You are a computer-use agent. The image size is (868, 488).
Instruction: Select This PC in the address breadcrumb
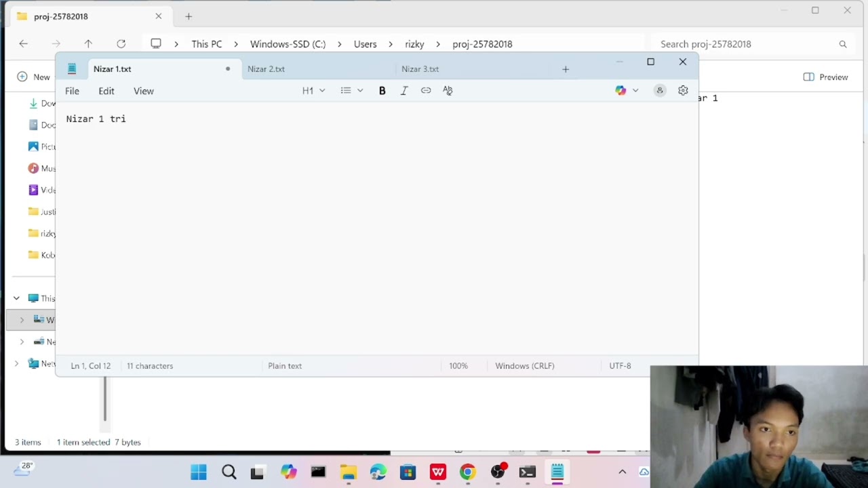pyautogui.click(x=207, y=44)
